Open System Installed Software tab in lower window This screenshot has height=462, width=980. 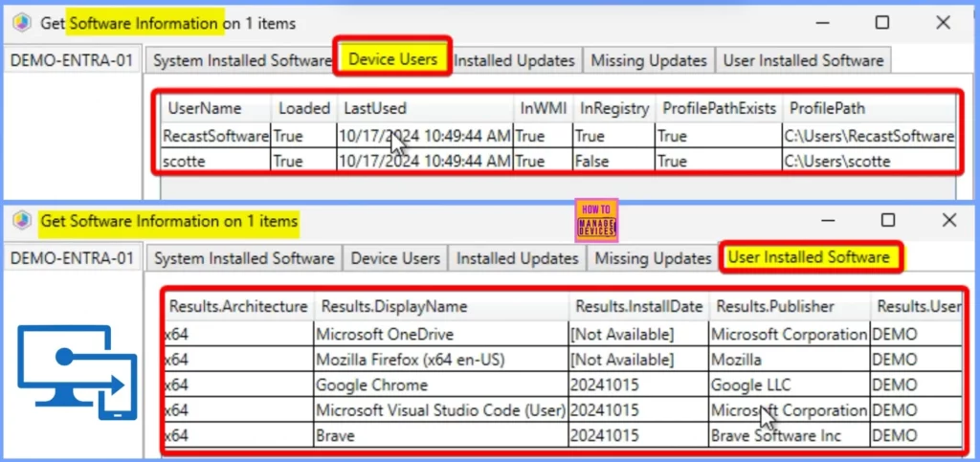(x=244, y=258)
